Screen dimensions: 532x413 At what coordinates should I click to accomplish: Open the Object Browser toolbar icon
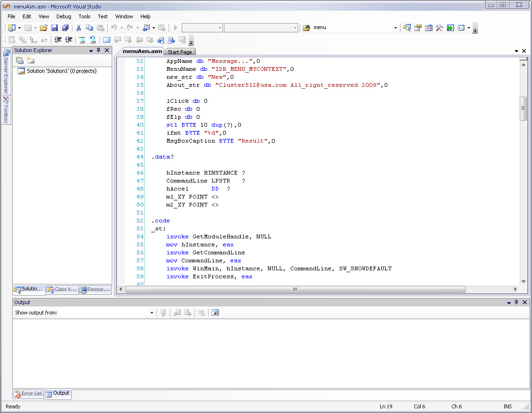click(x=429, y=28)
